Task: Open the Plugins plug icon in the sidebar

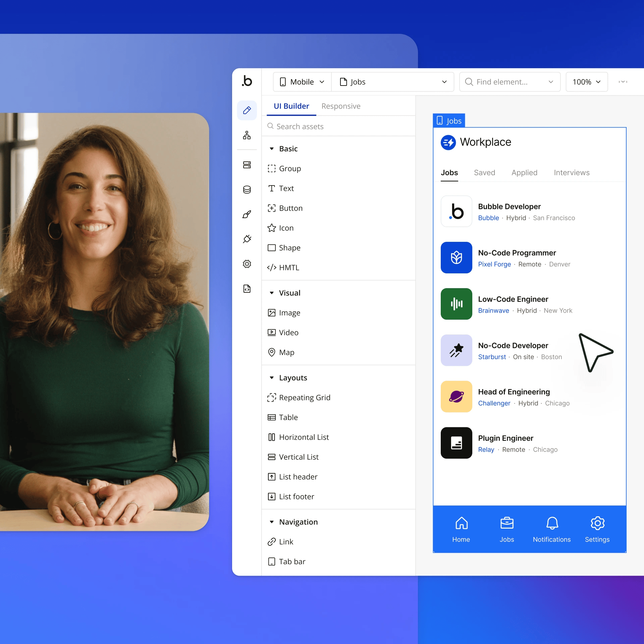Action: tap(247, 239)
